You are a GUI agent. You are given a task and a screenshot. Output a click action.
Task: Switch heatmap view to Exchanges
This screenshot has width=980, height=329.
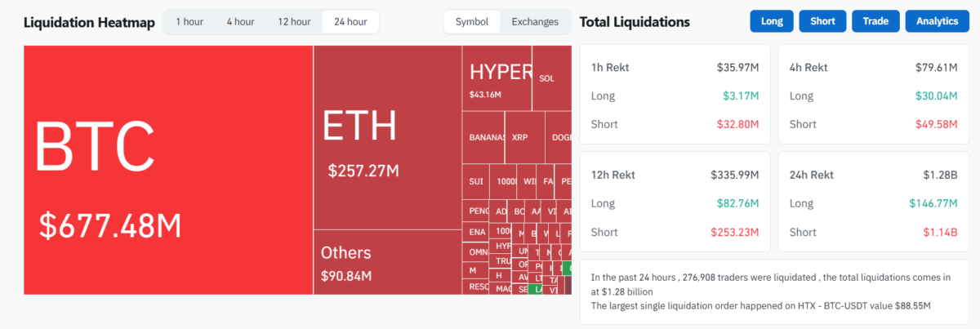(x=535, y=22)
